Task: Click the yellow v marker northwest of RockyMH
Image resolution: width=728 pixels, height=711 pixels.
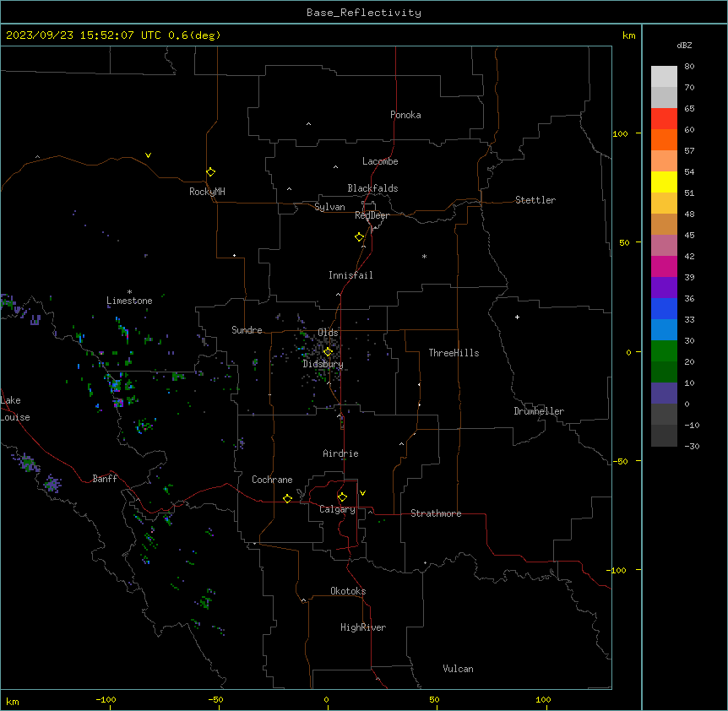Action: click(x=148, y=155)
